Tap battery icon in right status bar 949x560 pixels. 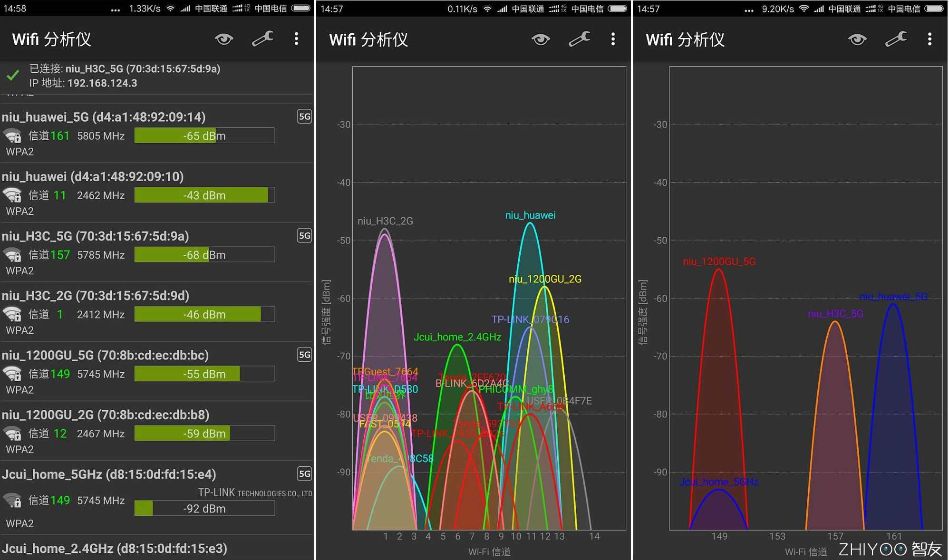(934, 8)
